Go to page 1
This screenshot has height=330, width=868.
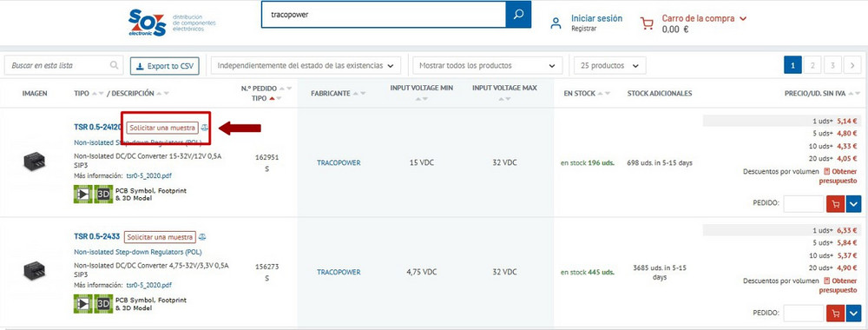[792, 65]
